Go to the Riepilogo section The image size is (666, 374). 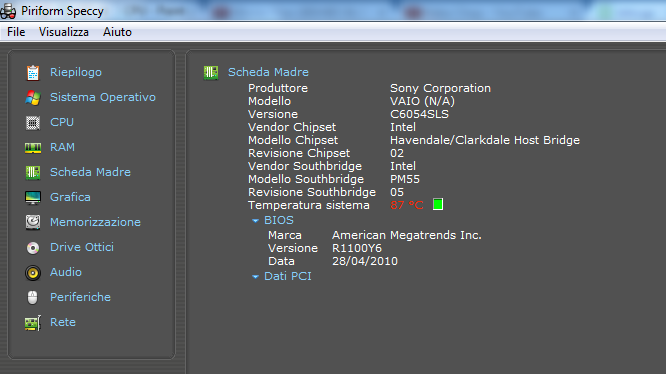tap(76, 72)
